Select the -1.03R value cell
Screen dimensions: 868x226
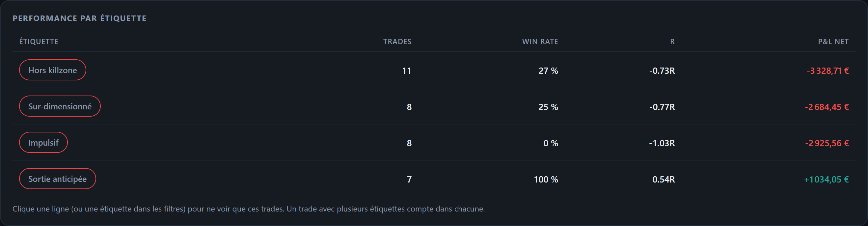[x=662, y=143]
